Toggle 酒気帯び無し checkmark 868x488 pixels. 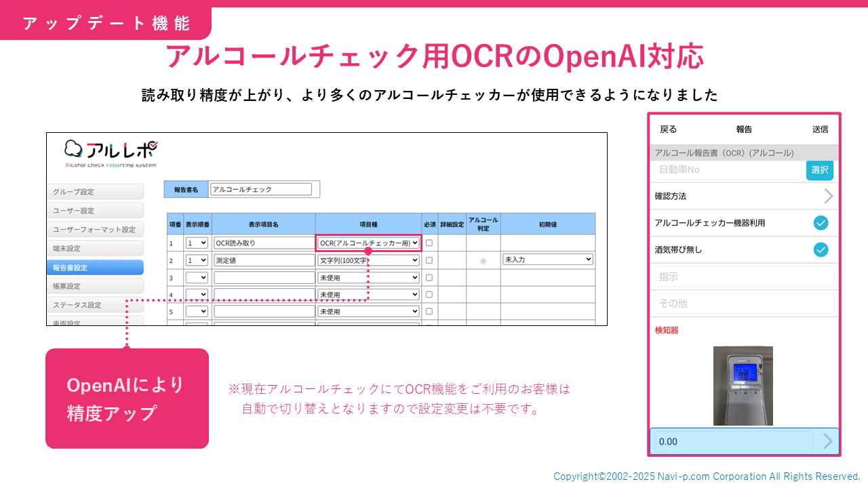(x=821, y=249)
